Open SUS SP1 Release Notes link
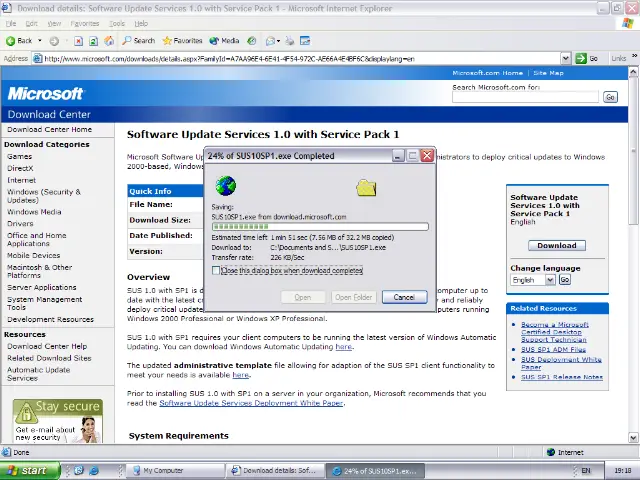The width and height of the screenshot is (640, 480). [x=562, y=377]
